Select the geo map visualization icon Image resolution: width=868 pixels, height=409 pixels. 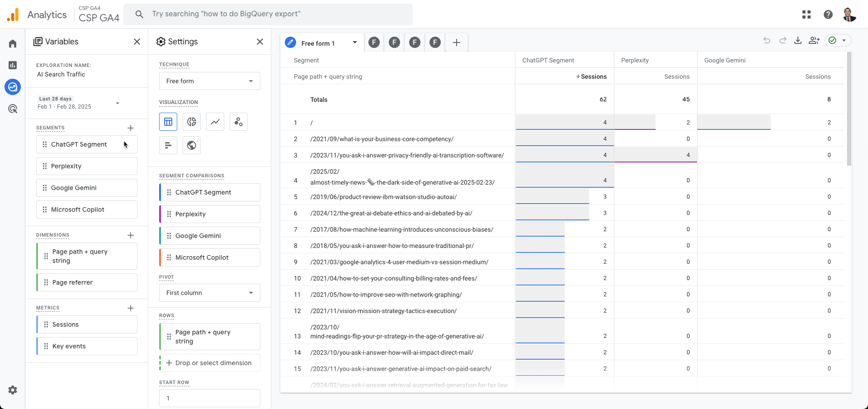click(192, 145)
